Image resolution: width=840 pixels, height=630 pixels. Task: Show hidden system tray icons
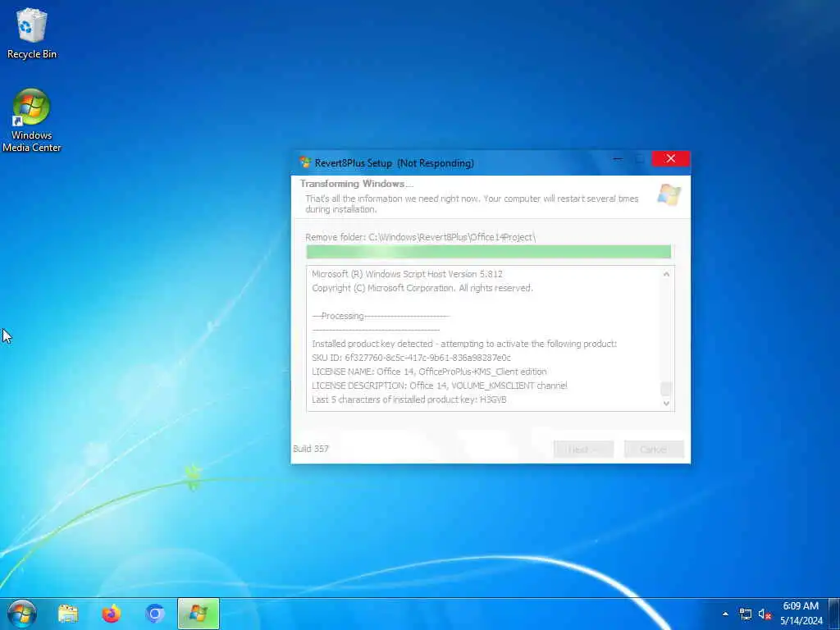click(725, 614)
